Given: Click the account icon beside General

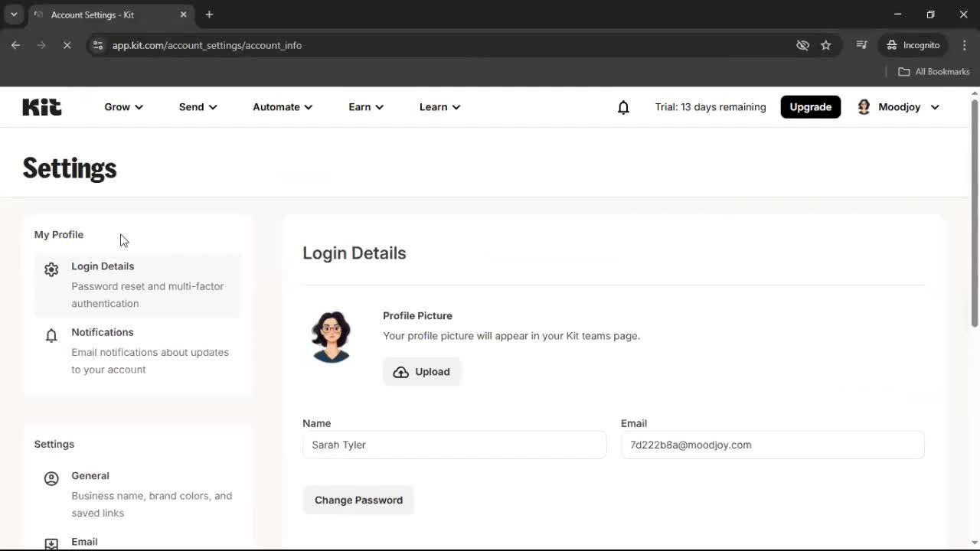Looking at the screenshot, I should [x=51, y=478].
